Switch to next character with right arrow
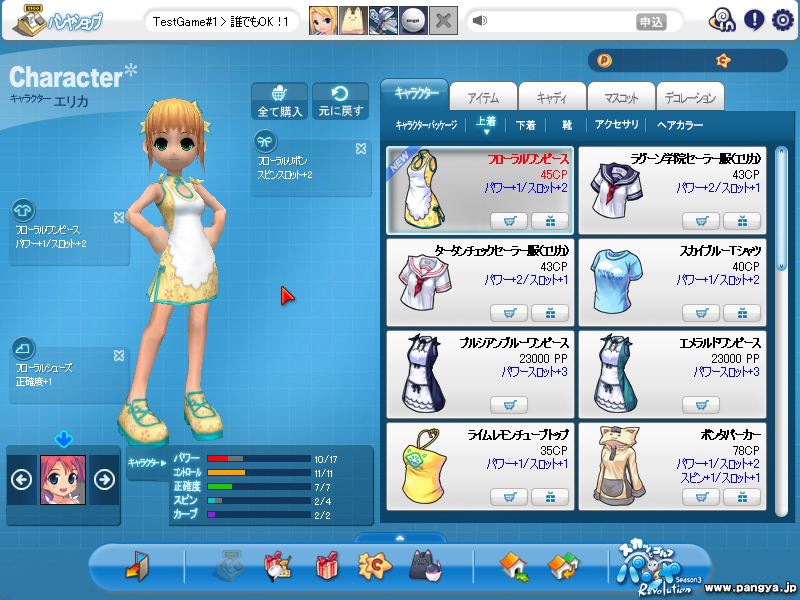Viewport: 800px width, 600px height. 104,479
